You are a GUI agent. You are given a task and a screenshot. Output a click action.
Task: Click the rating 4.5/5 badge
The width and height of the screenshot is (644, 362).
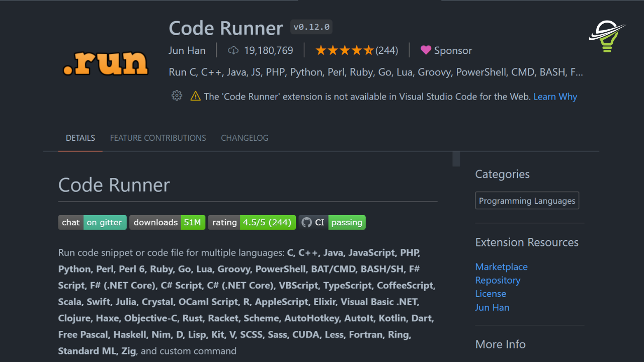point(252,222)
